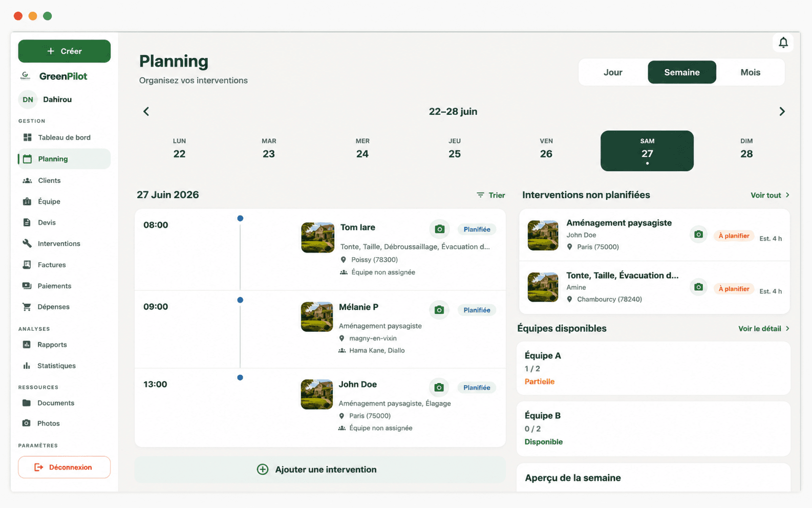Viewport: 812px width, 508px height.
Task: Select Samedi 27 in week strip
Action: coord(647,151)
